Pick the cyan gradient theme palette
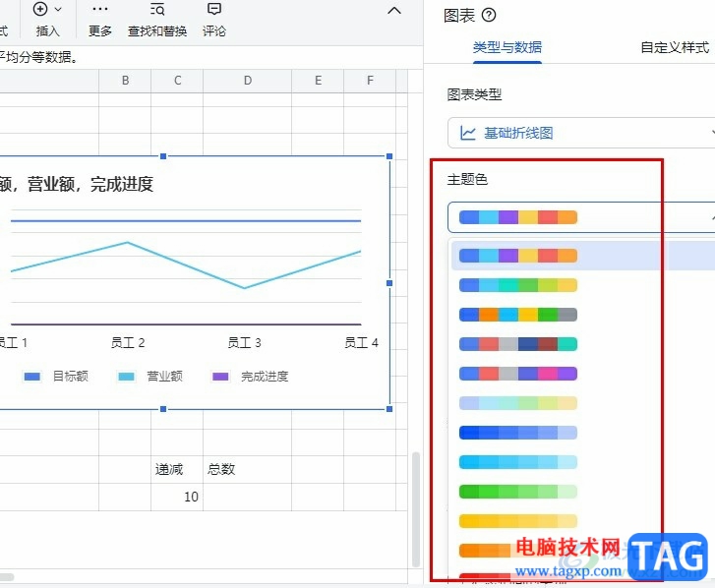This screenshot has width=715, height=588. pos(518,462)
